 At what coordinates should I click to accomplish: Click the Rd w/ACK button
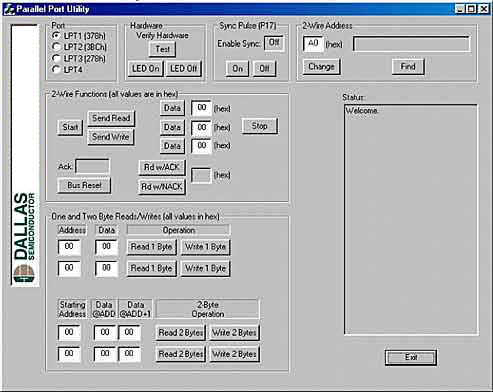tap(162, 167)
